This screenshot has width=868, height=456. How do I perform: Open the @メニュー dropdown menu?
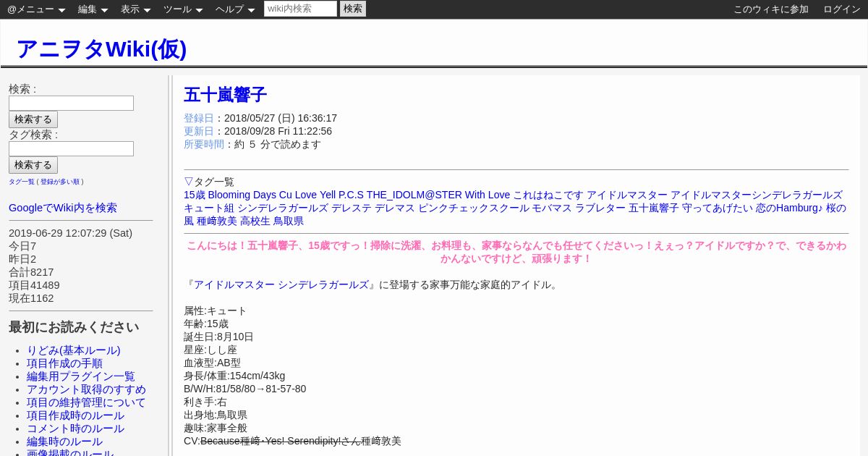click(36, 9)
